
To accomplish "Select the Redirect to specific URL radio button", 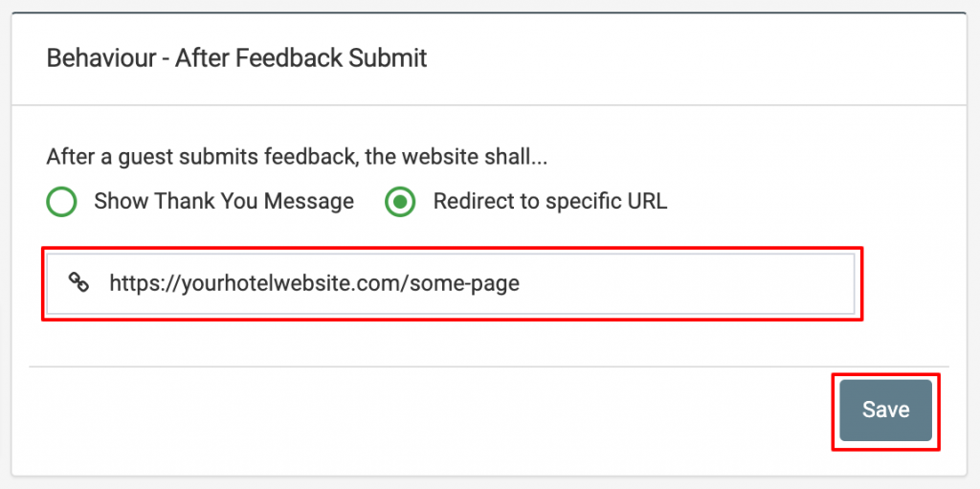I will coord(400,202).
